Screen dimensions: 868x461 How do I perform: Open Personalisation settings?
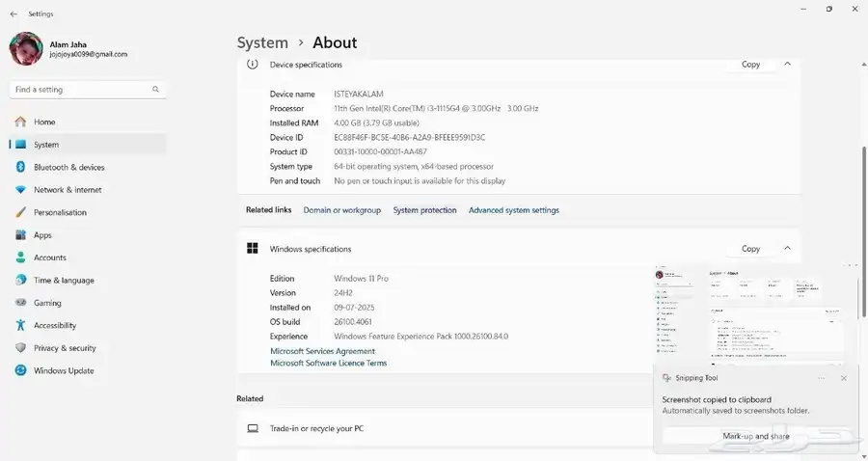click(88, 212)
